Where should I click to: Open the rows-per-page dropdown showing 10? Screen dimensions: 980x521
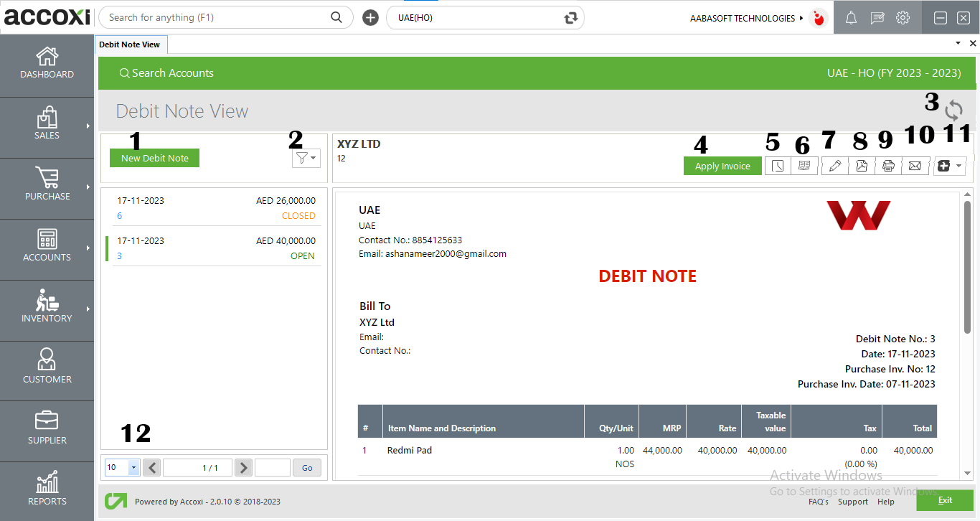pos(122,467)
